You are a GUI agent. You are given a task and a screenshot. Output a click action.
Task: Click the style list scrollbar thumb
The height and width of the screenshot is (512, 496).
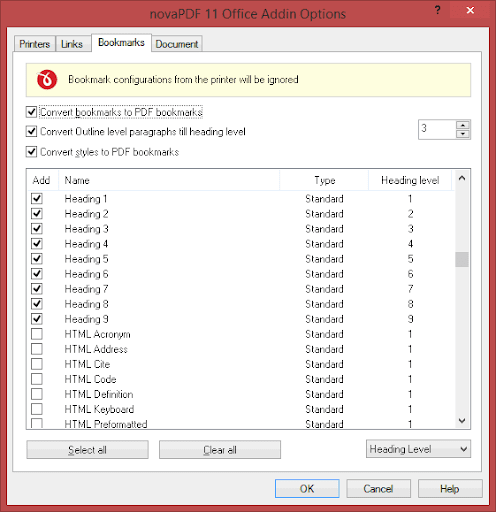tap(462, 259)
